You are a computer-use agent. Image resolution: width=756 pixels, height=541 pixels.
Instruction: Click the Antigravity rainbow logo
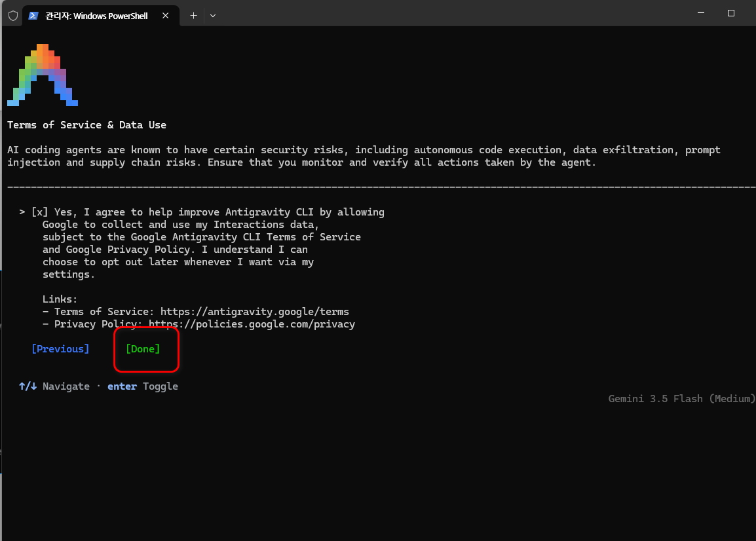[43, 75]
